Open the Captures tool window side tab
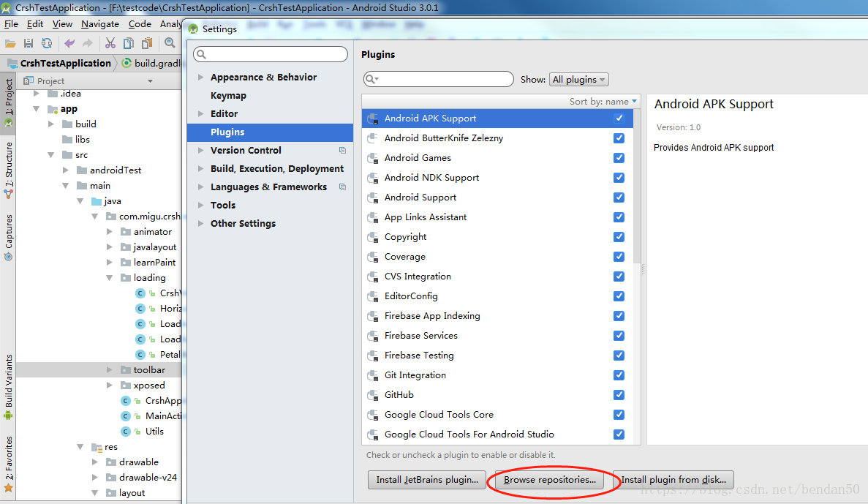The image size is (868, 504). pyautogui.click(x=8, y=238)
